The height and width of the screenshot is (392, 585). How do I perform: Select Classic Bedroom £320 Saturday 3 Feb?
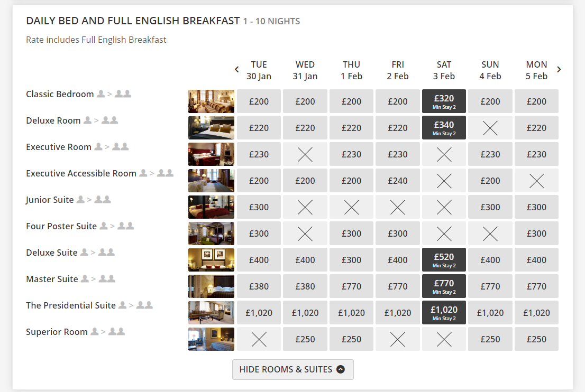tap(444, 101)
